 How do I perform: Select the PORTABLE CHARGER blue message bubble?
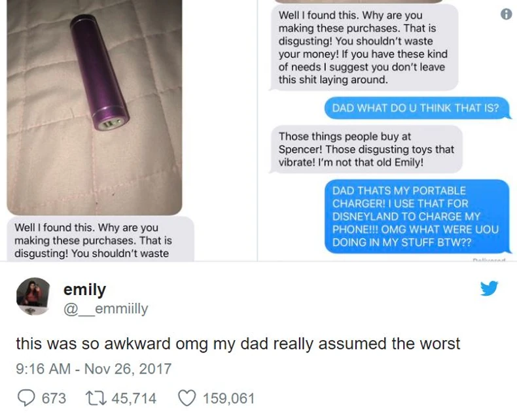pyautogui.click(x=418, y=217)
